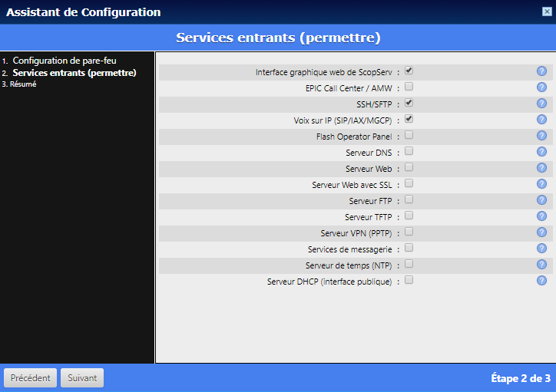556x392 pixels.
Task: Click the Assistant de Configuration title
Action: click(84, 12)
